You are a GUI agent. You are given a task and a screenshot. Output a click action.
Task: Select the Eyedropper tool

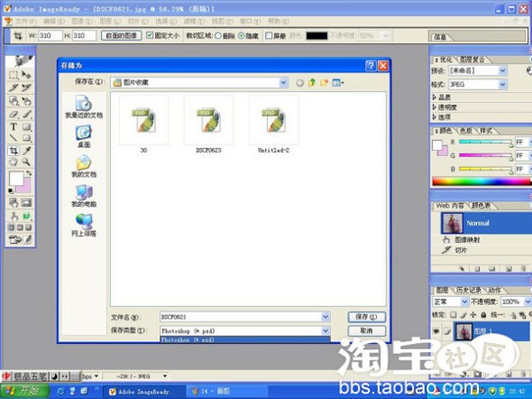point(26,151)
